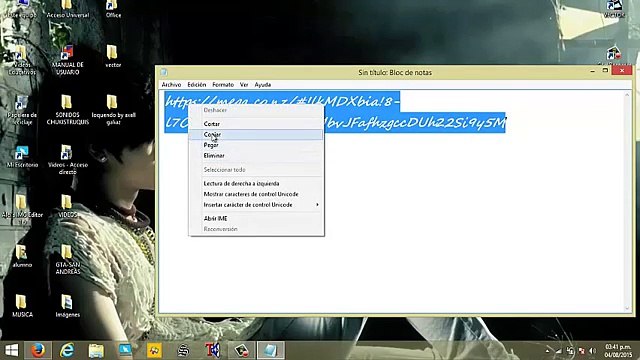Image resolution: width=640 pixels, height=360 pixels.
Task: Open the GTA-SAN ANDREAS folder
Action: (67, 259)
